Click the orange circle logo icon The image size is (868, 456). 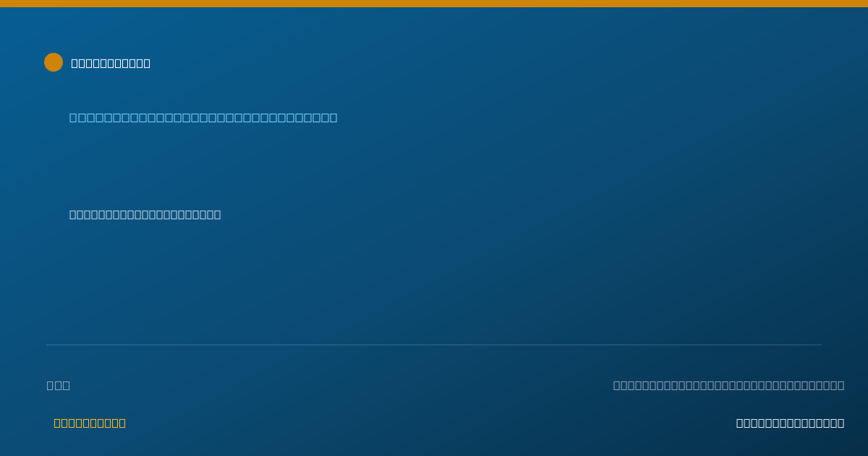pyautogui.click(x=54, y=62)
